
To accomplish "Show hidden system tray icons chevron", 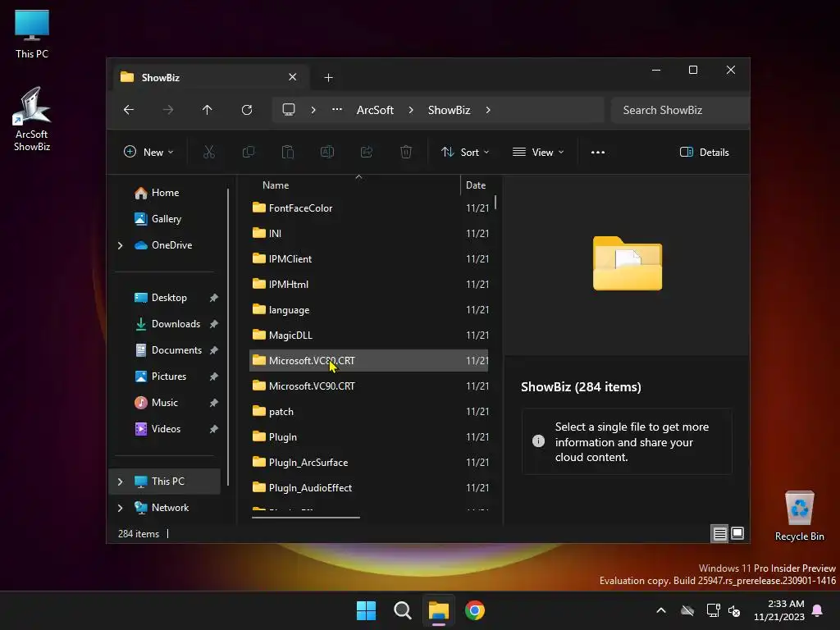I will coord(661,610).
